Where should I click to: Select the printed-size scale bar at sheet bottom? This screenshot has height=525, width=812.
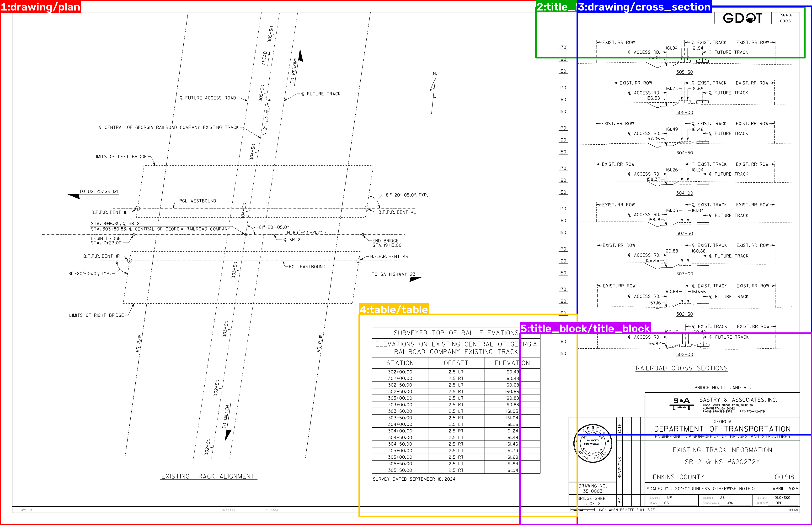583,510
